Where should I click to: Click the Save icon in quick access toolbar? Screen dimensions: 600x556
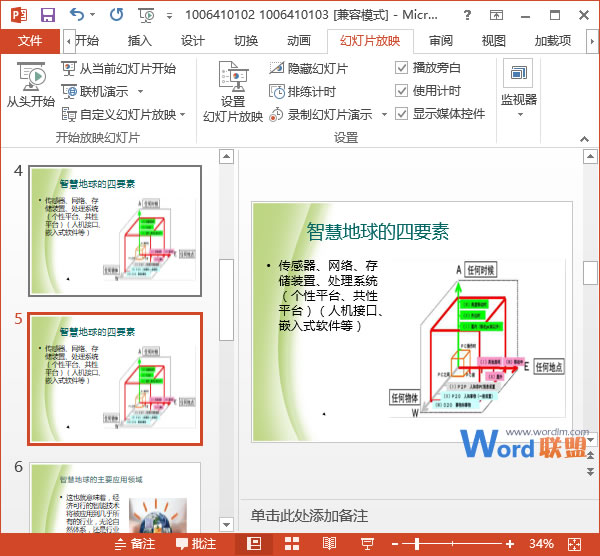pyautogui.click(x=48, y=15)
